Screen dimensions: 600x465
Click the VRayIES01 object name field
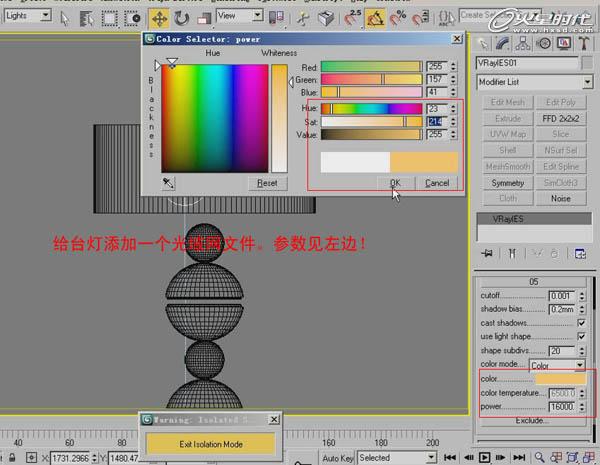point(527,63)
